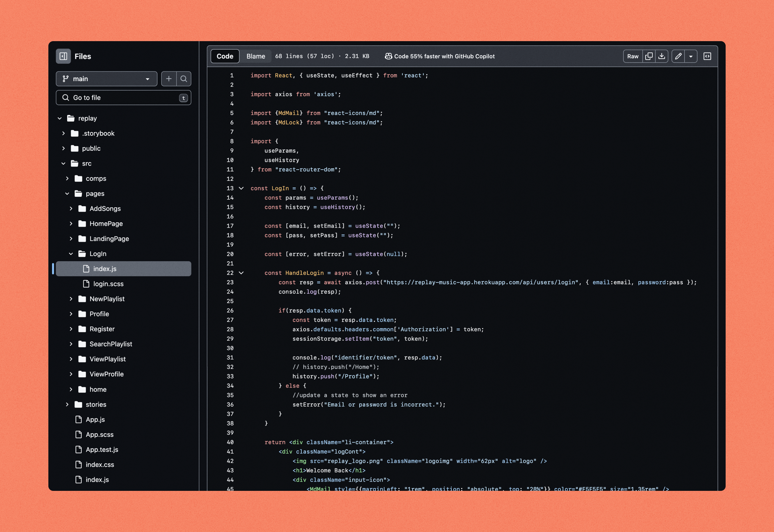The height and width of the screenshot is (532, 774).
Task: Click the add file plus icon
Action: (169, 79)
